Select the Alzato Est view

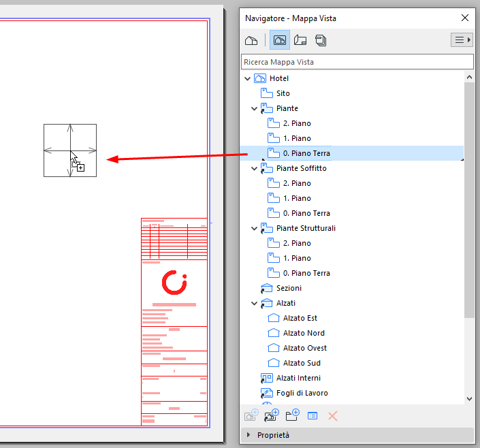point(300,319)
